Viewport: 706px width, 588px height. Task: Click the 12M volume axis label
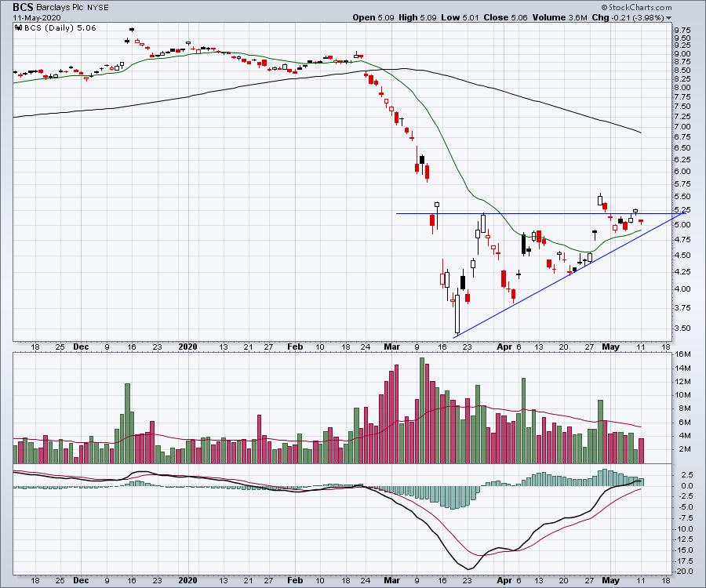coord(682,382)
